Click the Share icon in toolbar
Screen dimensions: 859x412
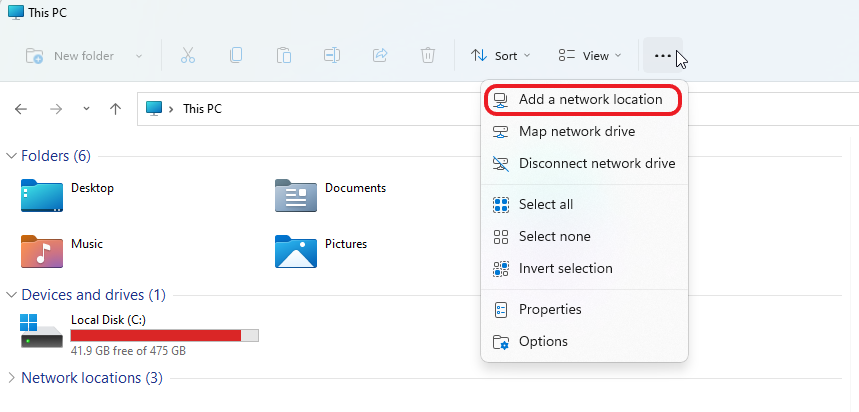coord(380,56)
